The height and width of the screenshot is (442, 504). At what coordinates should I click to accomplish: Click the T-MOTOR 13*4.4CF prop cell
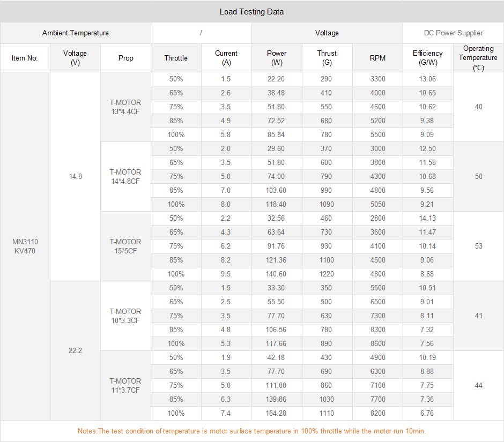(x=125, y=107)
